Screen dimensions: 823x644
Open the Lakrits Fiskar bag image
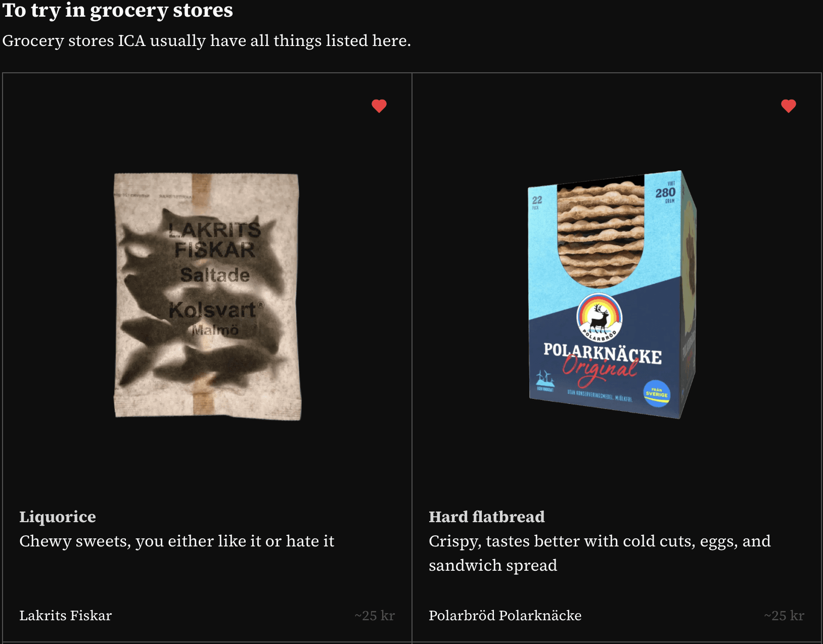click(207, 297)
